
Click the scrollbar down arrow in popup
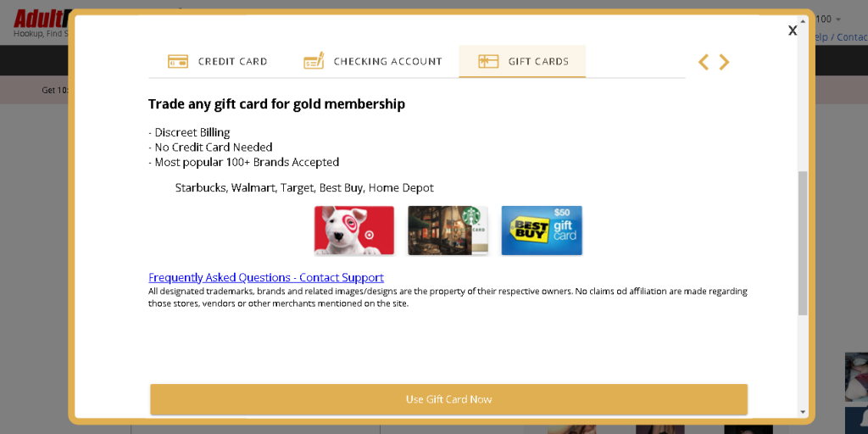tap(803, 412)
